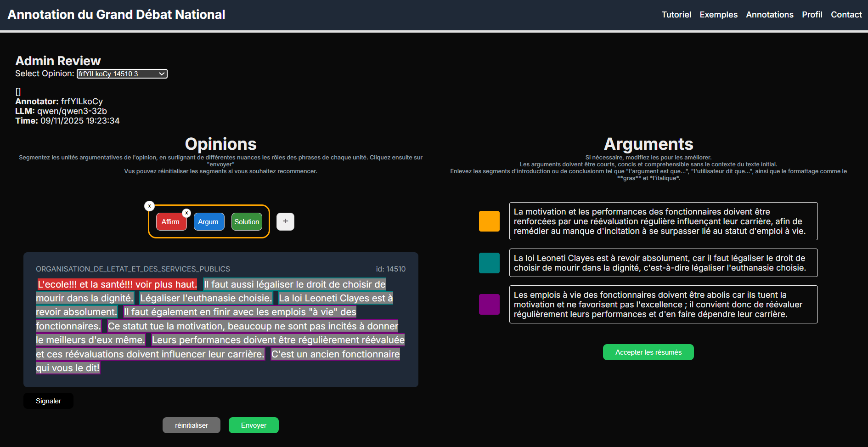Open the Tutoriel page

click(676, 15)
